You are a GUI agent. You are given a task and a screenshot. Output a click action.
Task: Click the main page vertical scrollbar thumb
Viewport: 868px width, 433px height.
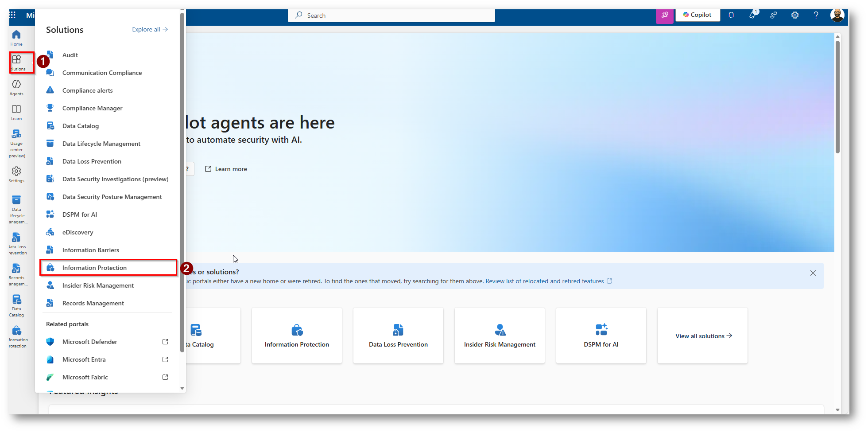tap(837, 97)
